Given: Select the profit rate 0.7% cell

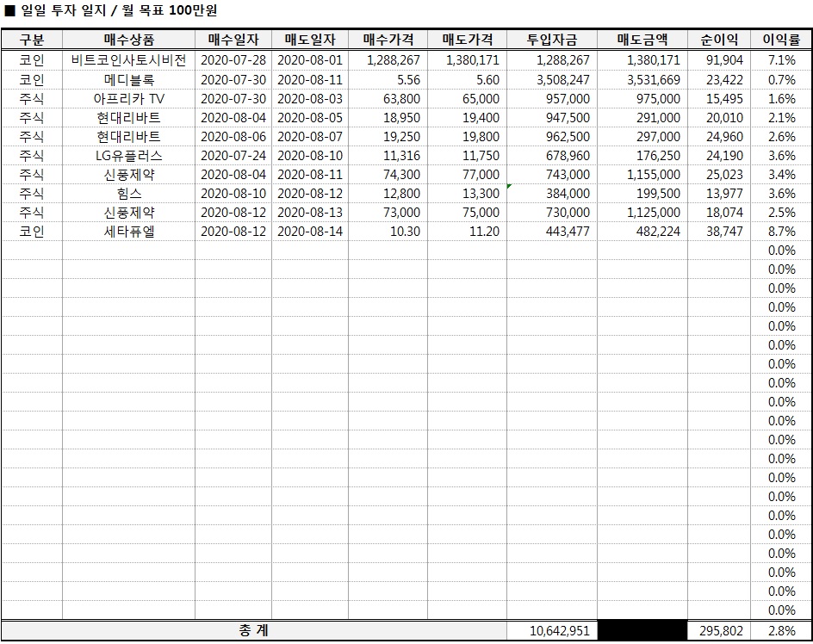Looking at the screenshot, I should coord(781,80).
